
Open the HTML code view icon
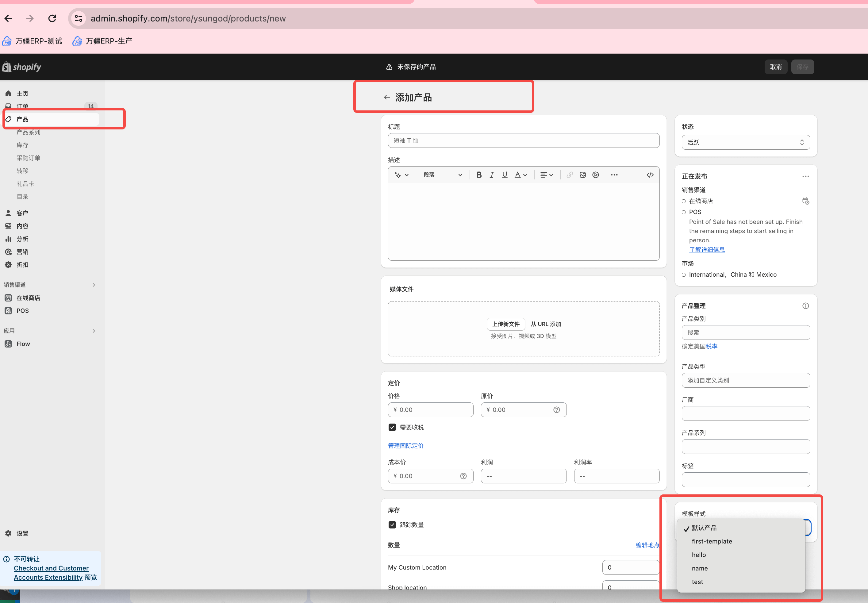pos(650,175)
